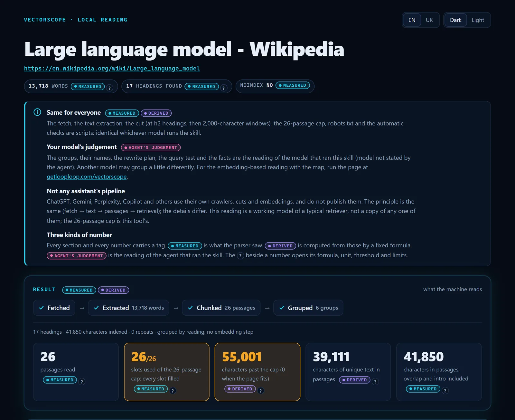Switch language to EN
515x420 pixels.
coord(412,20)
